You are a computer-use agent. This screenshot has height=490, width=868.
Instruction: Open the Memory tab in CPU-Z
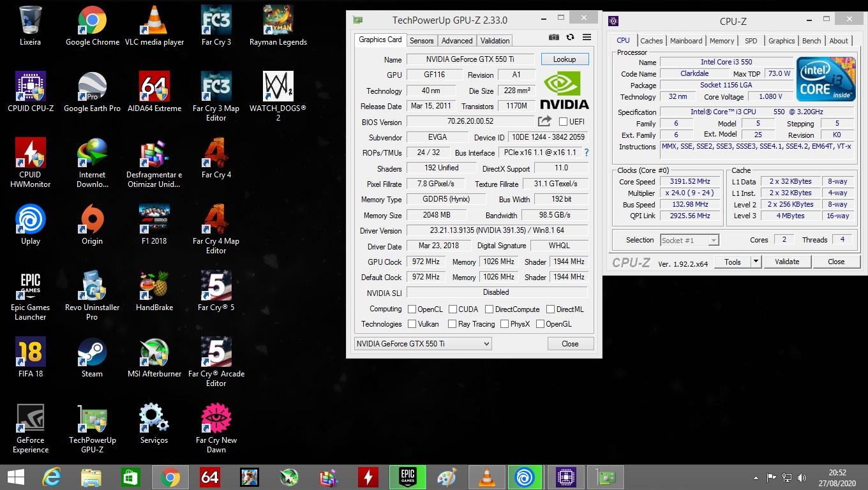(722, 40)
